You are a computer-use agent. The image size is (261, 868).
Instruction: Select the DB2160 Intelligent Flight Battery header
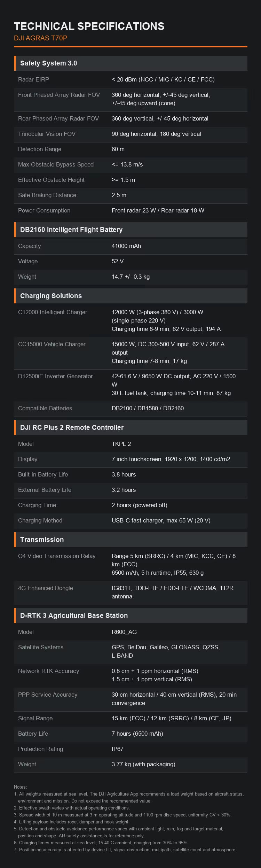click(130, 230)
